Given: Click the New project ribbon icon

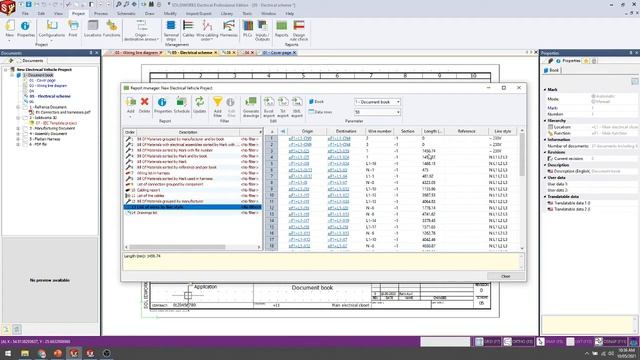Looking at the screenshot, I should (10, 26).
